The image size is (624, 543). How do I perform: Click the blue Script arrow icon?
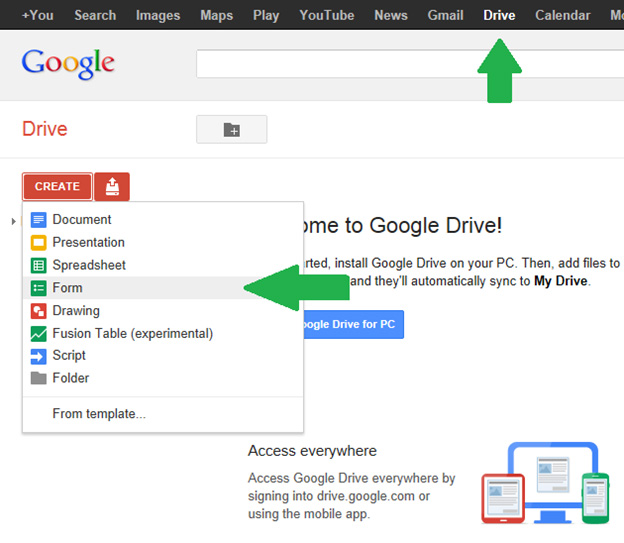[39, 356]
